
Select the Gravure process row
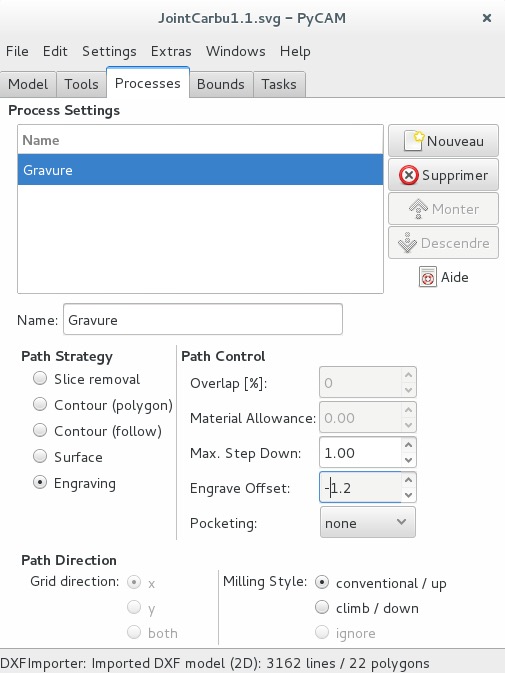[200, 170]
